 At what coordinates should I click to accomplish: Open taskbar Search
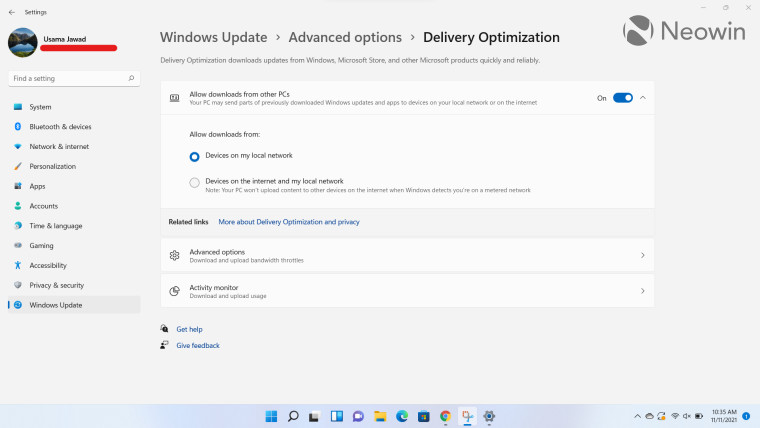point(293,416)
